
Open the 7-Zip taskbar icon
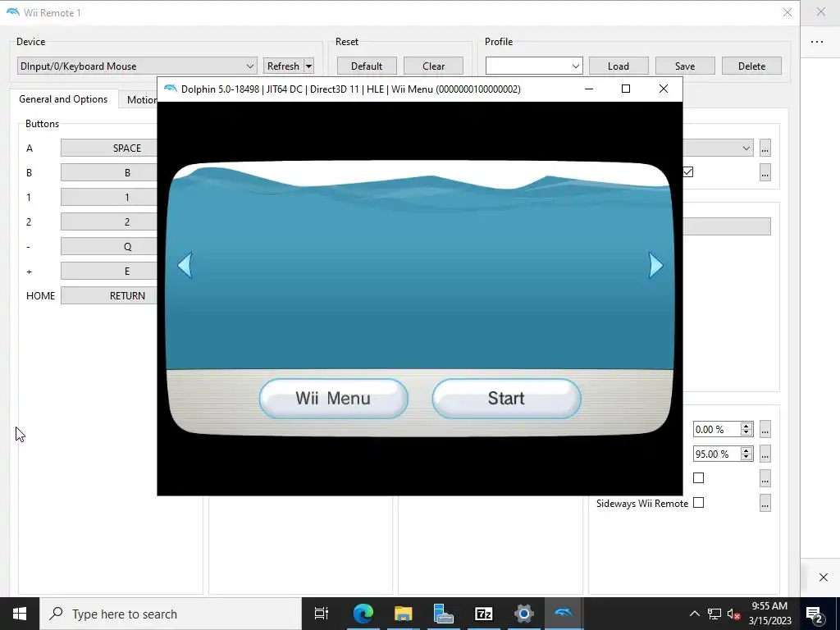click(483, 614)
